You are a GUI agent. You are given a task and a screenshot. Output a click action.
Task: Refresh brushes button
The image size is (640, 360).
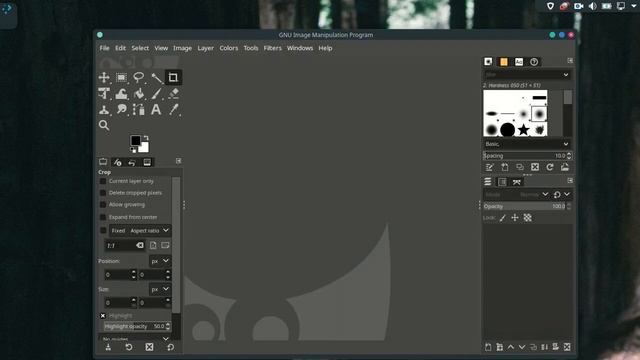tap(550, 167)
